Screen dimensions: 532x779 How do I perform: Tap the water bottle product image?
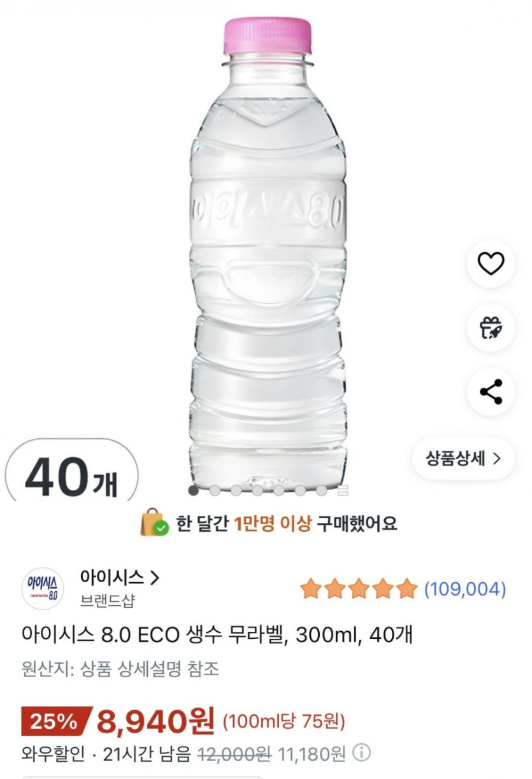point(268,255)
